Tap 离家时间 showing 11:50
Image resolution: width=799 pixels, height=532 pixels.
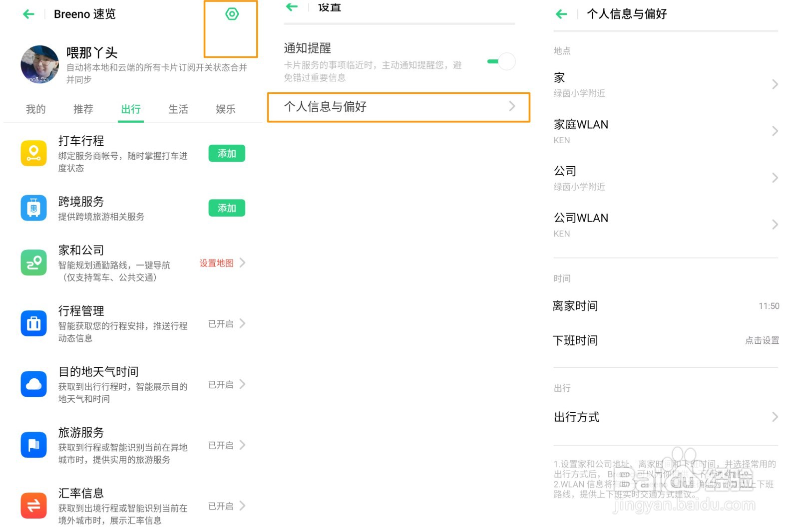click(665, 305)
